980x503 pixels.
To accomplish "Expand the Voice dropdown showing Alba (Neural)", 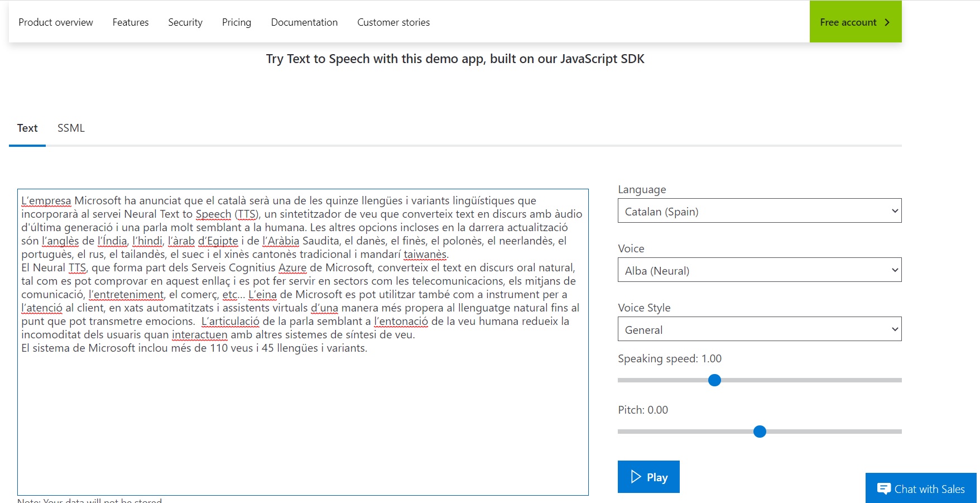I will point(759,270).
